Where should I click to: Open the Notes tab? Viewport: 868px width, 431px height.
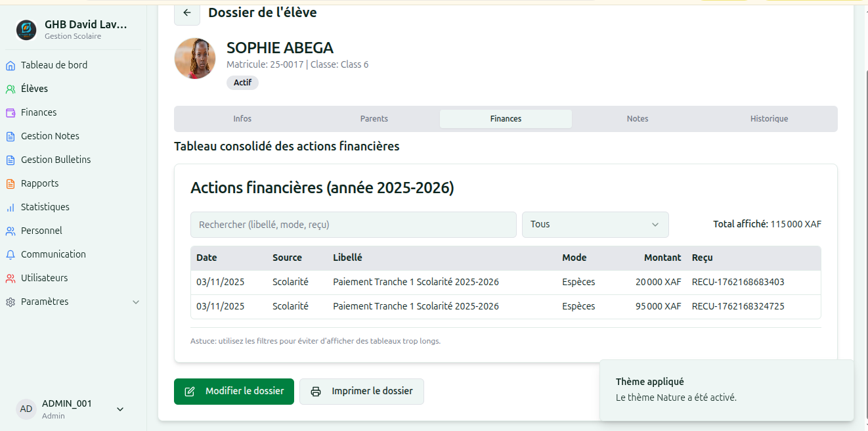[x=638, y=119]
